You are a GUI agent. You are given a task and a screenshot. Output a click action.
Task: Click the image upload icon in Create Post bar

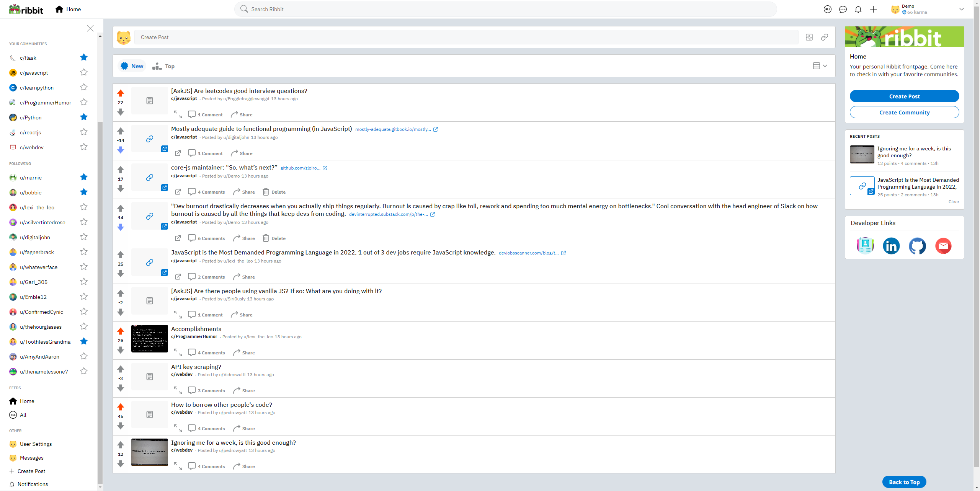click(x=809, y=37)
